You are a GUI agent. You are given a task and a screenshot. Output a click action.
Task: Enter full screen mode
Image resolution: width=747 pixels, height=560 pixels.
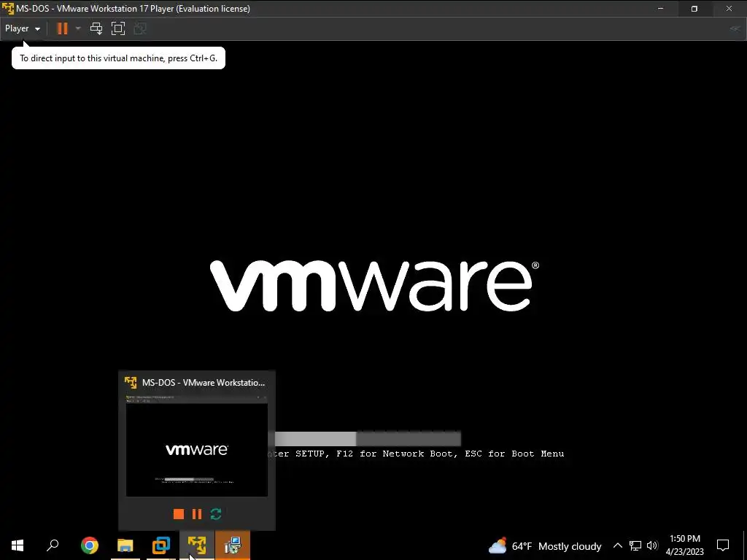coord(118,28)
